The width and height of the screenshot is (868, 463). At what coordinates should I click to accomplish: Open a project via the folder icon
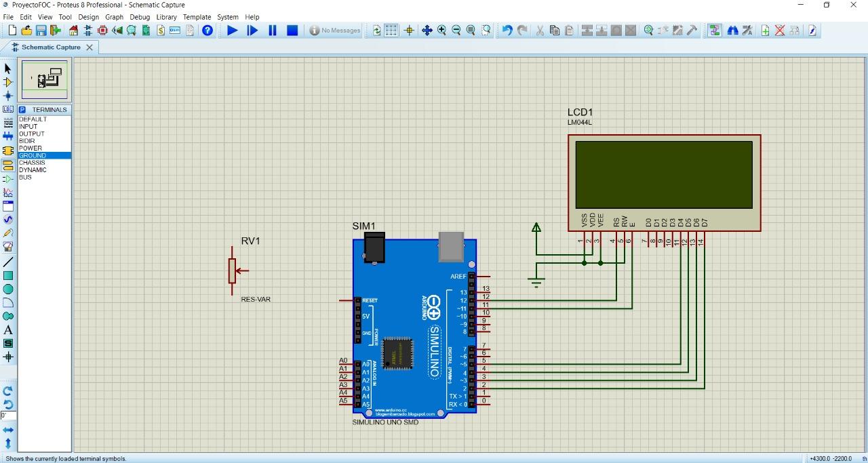pyautogui.click(x=26, y=31)
